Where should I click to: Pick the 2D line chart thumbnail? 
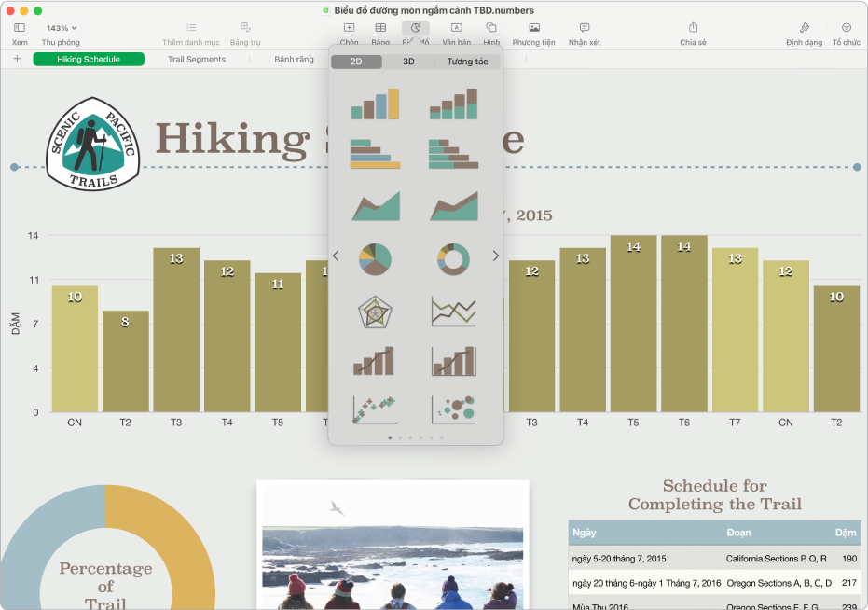coord(453,310)
